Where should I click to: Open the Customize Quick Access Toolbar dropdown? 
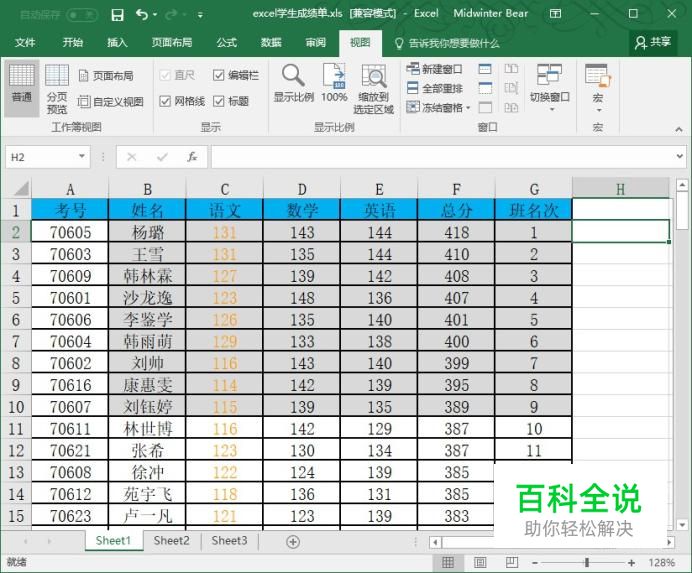pyautogui.click(x=200, y=15)
